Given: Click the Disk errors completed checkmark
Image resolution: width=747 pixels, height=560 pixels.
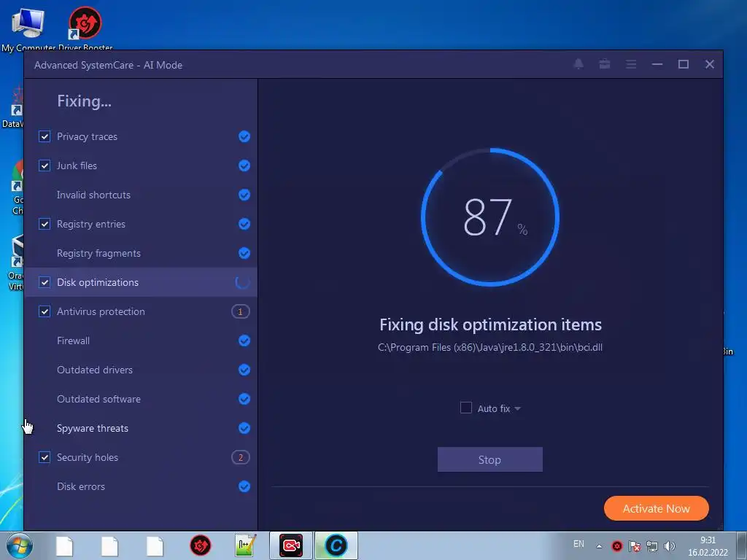Looking at the screenshot, I should (244, 486).
